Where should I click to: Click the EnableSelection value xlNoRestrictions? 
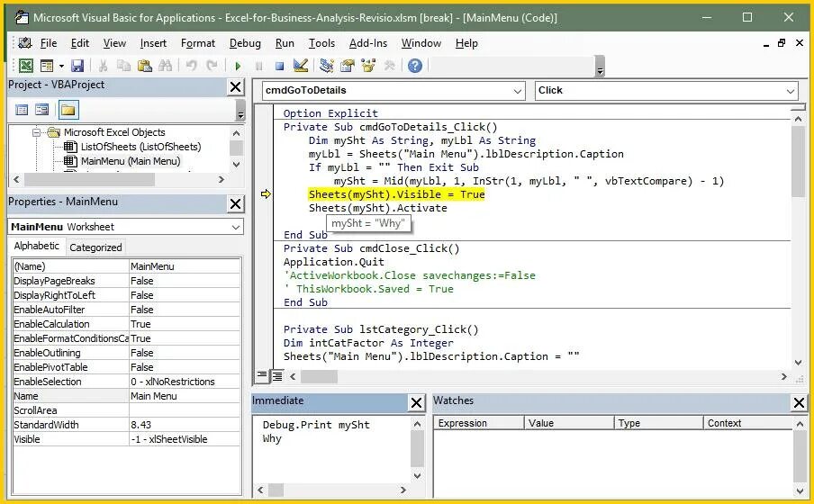pos(185,382)
